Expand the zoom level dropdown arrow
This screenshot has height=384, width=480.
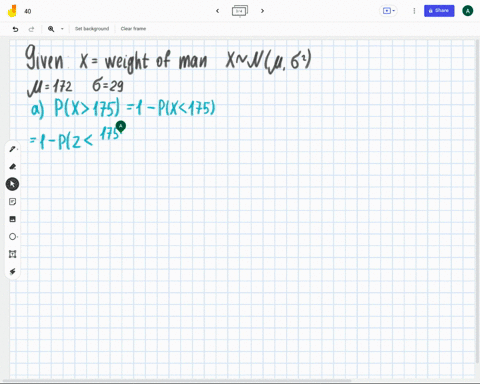coord(62,29)
